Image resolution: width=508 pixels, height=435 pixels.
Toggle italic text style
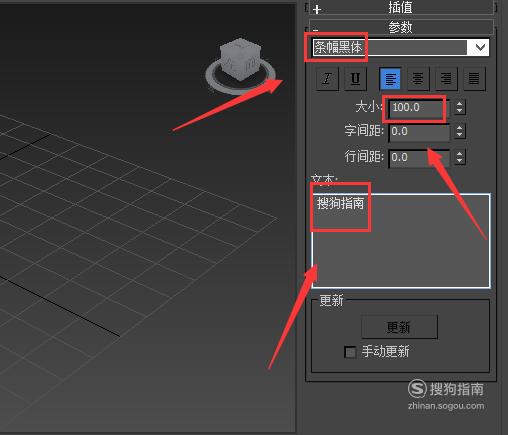(x=327, y=79)
